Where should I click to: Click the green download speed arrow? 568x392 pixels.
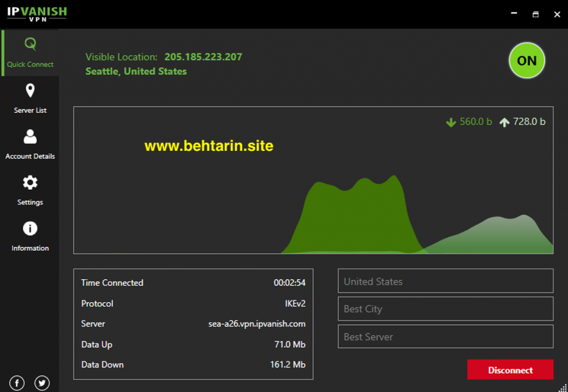click(451, 123)
